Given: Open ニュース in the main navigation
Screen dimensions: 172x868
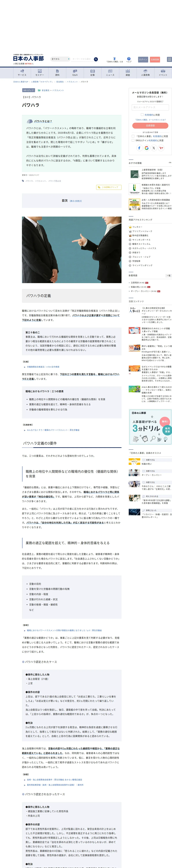Looking at the screenshot, I should click(x=110, y=73).
